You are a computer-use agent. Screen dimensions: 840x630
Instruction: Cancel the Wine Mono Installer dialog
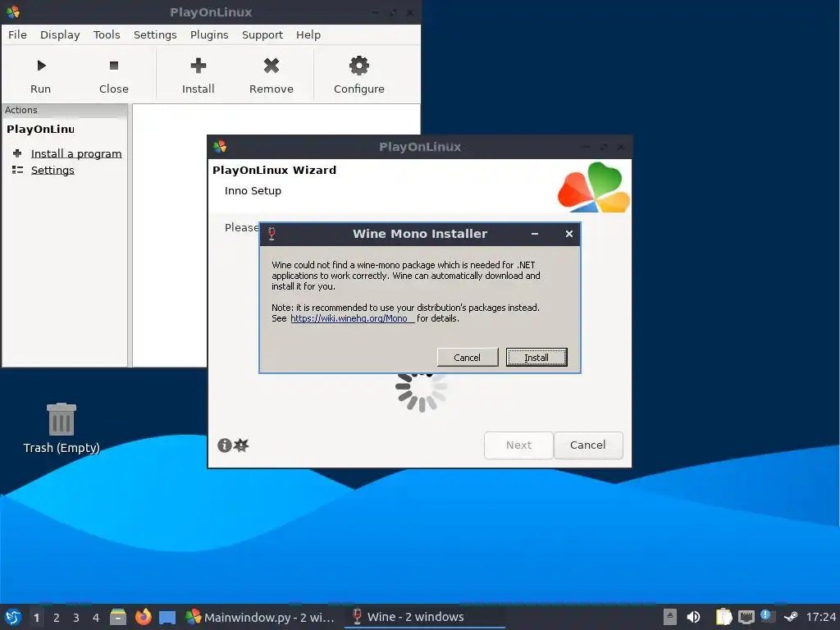click(x=467, y=358)
